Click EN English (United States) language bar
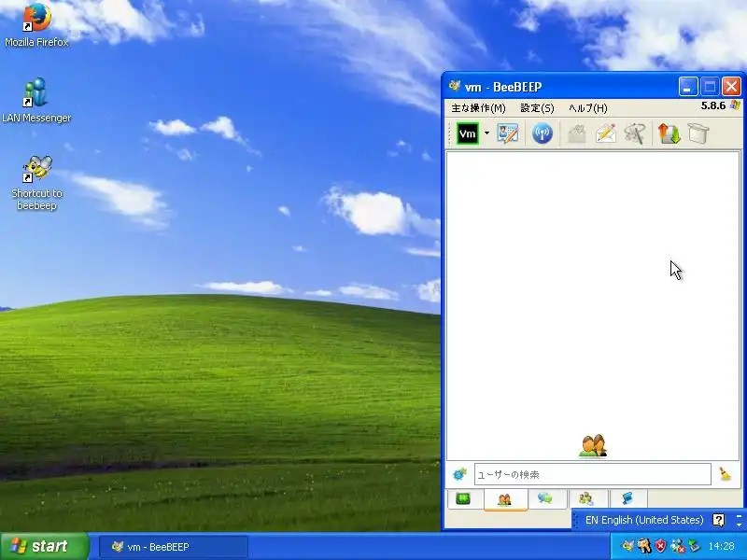 644,520
